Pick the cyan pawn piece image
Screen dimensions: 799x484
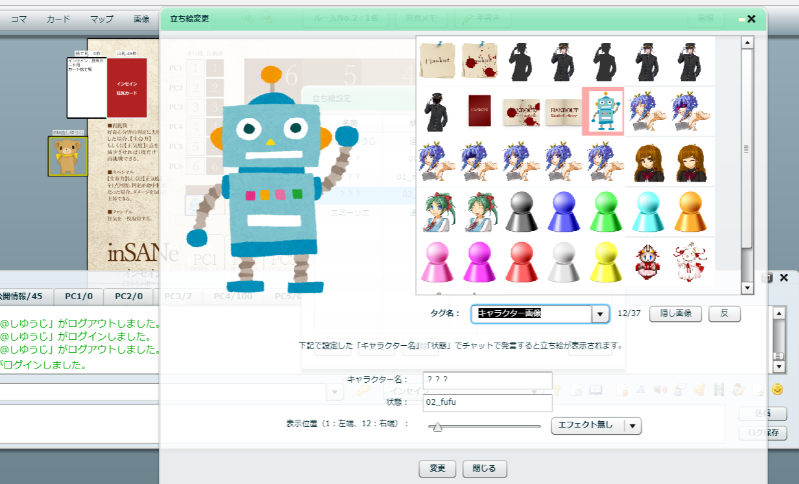click(648, 212)
